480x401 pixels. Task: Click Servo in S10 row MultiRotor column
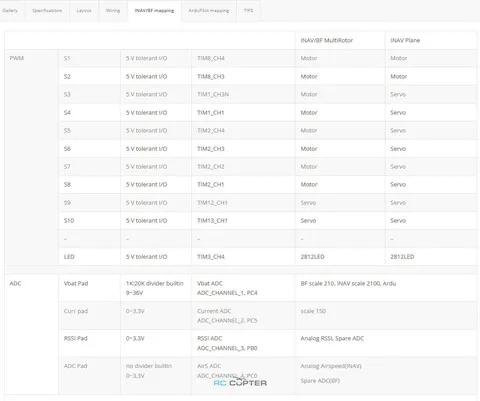pyautogui.click(x=308, y=221)
